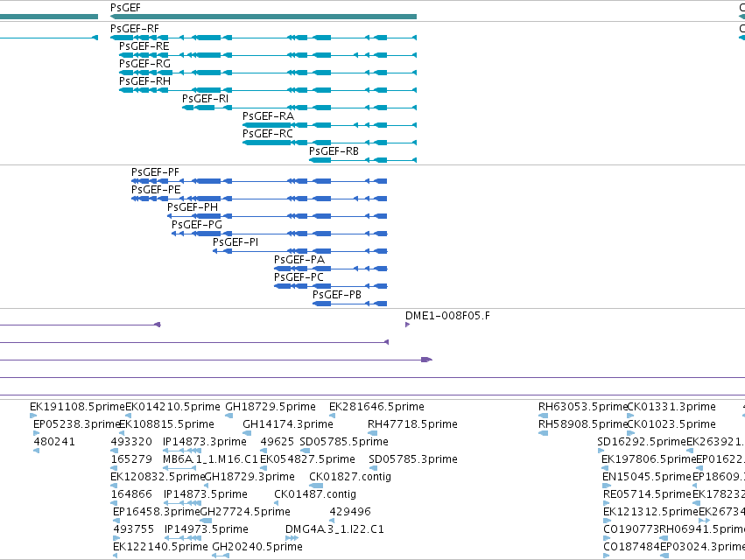Select protein PsGEF-PG label
This screenshot has height=560, width=745.
[x=197, y=225]
